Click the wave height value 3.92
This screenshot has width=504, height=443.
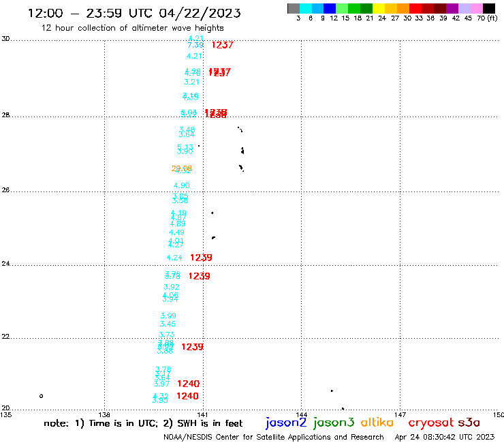172,287
